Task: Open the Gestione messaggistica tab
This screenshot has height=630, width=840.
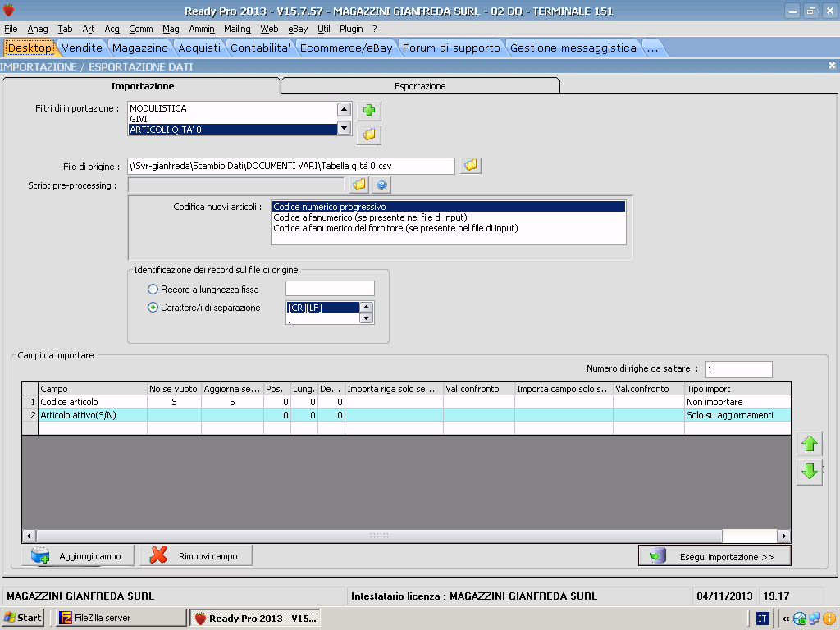Action: point(573,48)
